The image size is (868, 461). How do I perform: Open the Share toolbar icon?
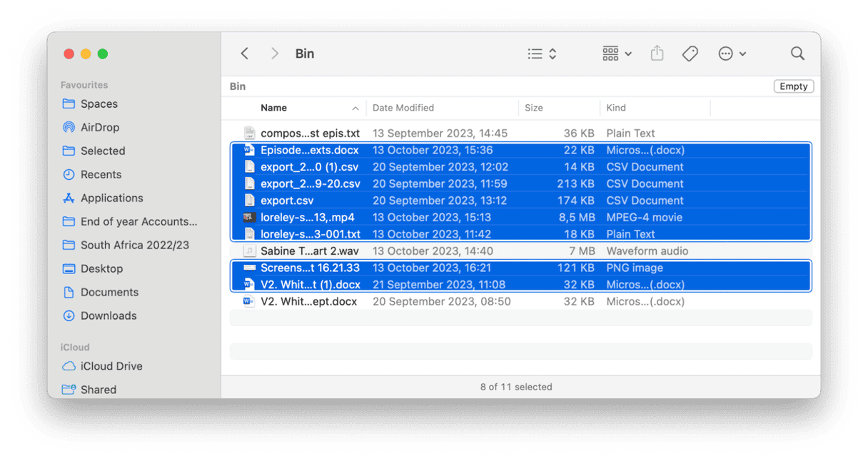[x=657, y=54]
